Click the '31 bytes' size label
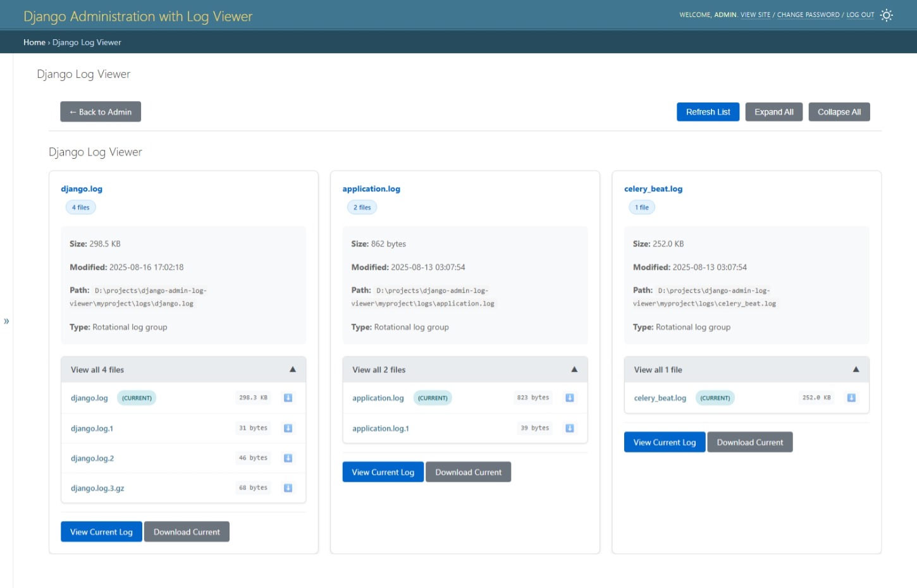Image resolution: width=917 pixels, height=588 pixels. click(x=253, y=428)
